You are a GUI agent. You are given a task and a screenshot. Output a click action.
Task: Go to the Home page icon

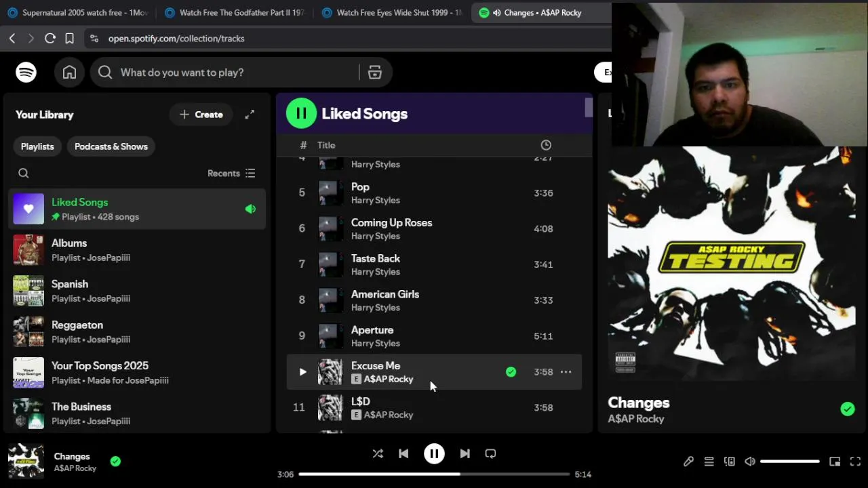(69, 73)
